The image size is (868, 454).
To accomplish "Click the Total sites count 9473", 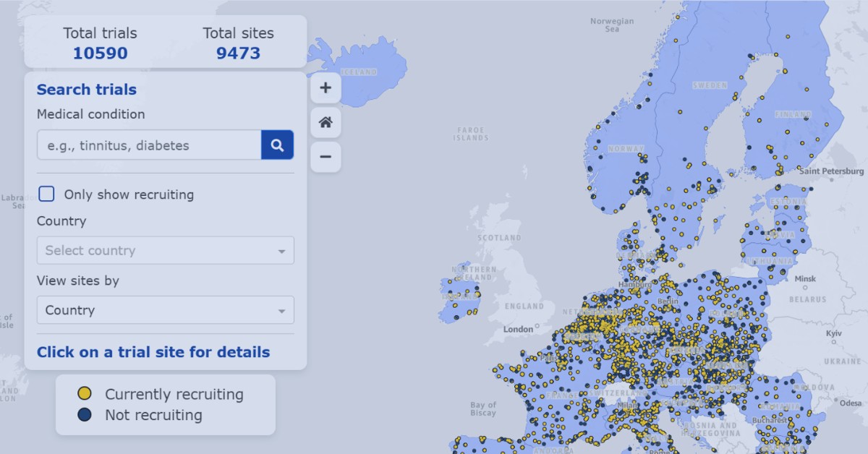I will [x=238, y=53].
